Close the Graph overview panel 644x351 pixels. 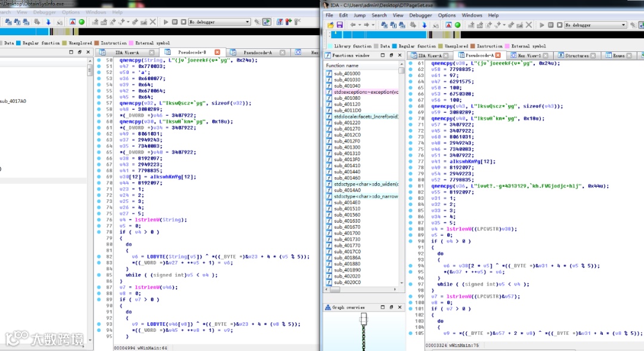[400, 307]
